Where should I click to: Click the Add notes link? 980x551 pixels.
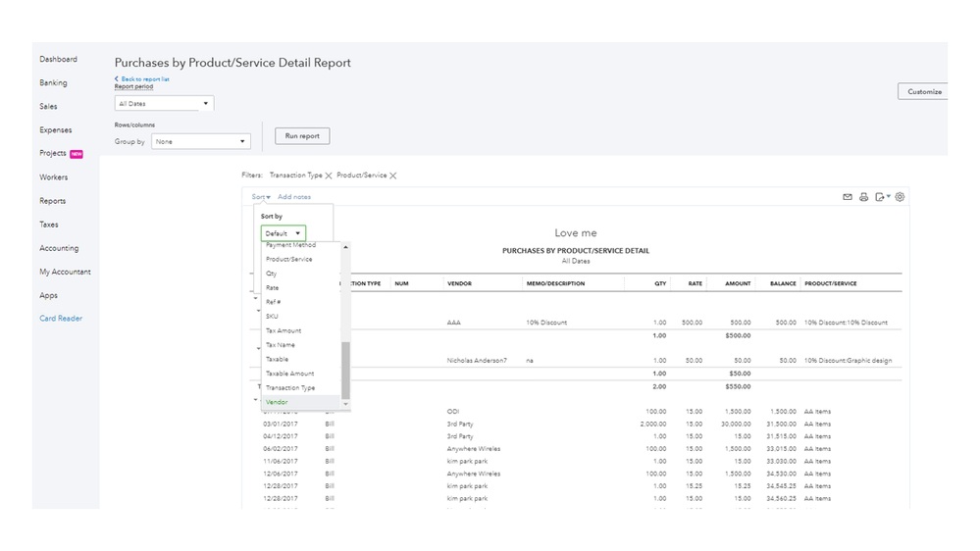click(x=294, y=197)
